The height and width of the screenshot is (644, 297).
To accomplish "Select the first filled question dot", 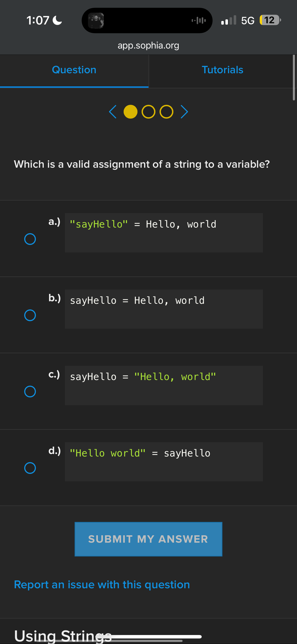I will click(131, 112).
